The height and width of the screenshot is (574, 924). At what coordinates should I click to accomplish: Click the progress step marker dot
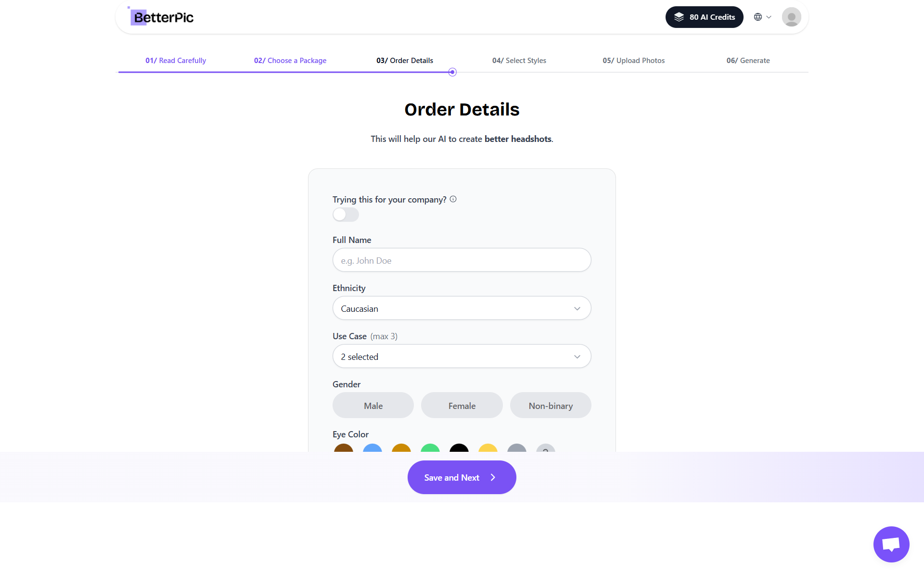click(x=452, y=72)
